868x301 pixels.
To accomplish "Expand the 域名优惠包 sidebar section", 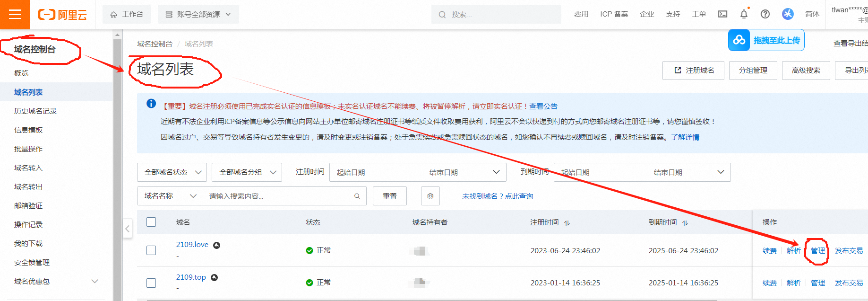I will pos(95,281).
